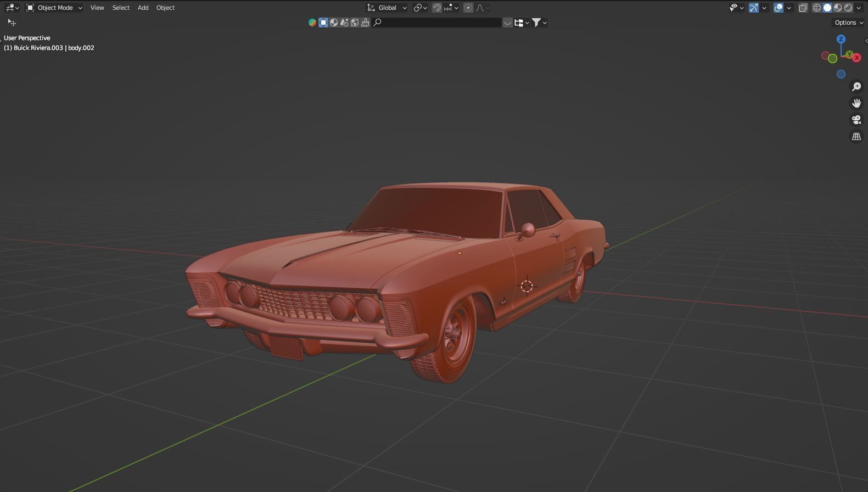Click the Y axis gizmo ball
Image resolution: width=868 pixels, height=492 pixels.
(849, 54)
